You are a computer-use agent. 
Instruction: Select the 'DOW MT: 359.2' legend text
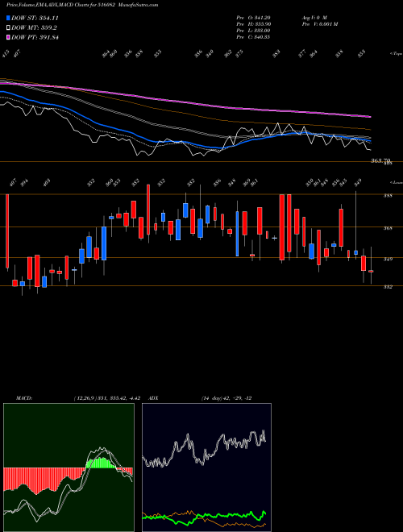point(34,28)
